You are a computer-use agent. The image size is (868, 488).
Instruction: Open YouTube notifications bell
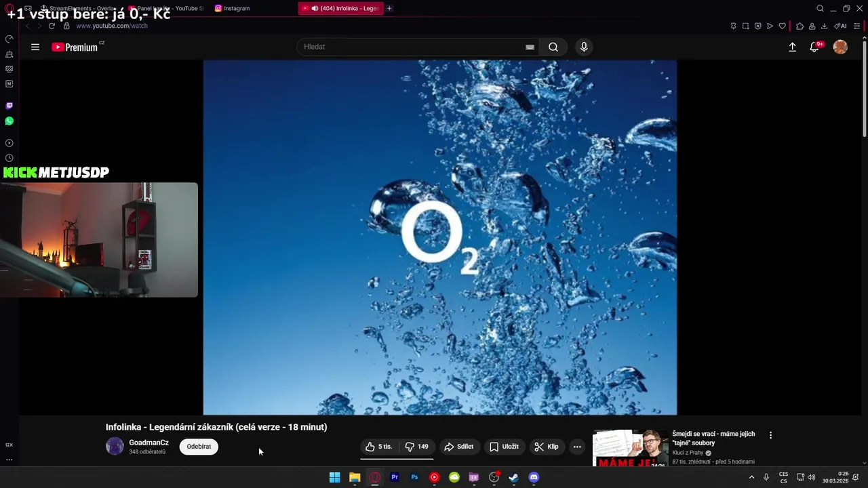(x=814, y=47)
